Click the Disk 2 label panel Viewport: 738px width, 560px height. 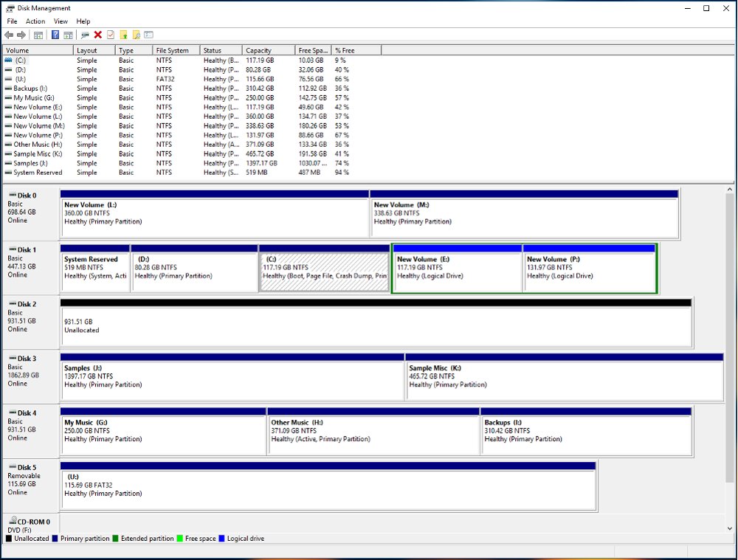(30, 323)
